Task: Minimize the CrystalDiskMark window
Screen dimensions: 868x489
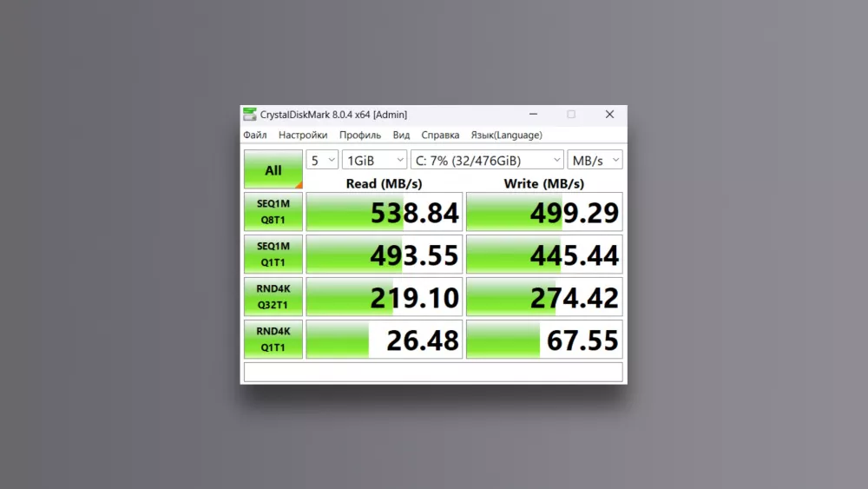Action: point(533,114)
